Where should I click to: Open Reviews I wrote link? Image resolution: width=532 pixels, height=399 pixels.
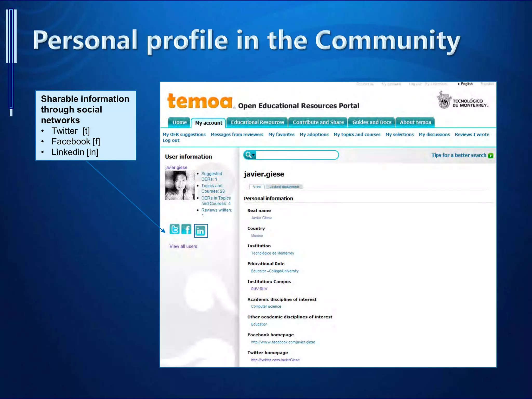[x=472, y=135]
